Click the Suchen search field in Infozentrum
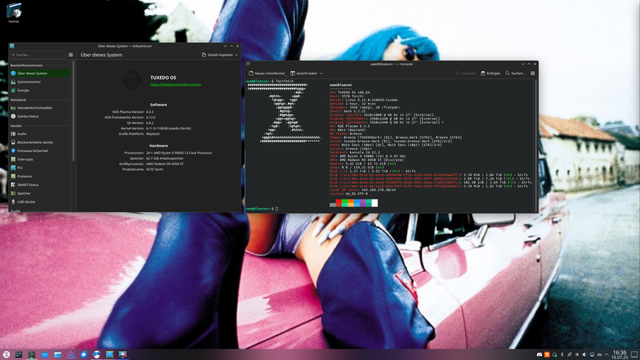Screen dimensions: 640x360 [38, 55]
